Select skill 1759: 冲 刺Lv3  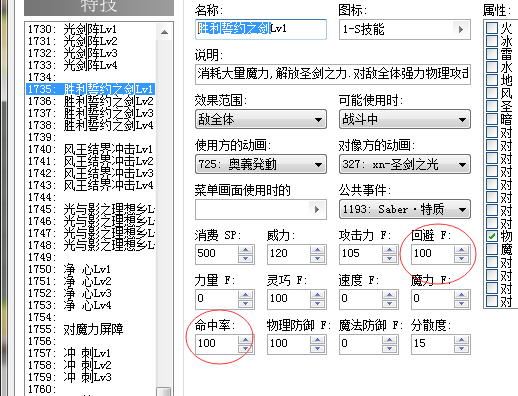pyautogui.click(x=90, y=377)
